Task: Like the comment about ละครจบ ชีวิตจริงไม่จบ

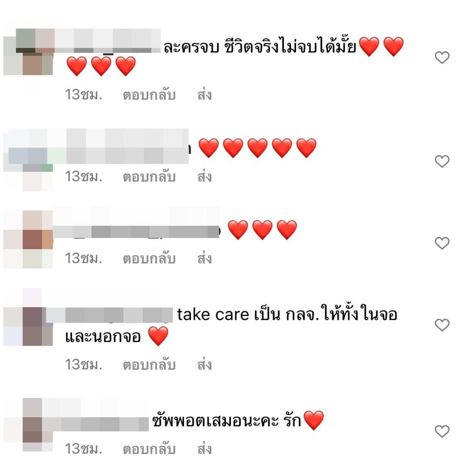Action: tap(442, 58)
